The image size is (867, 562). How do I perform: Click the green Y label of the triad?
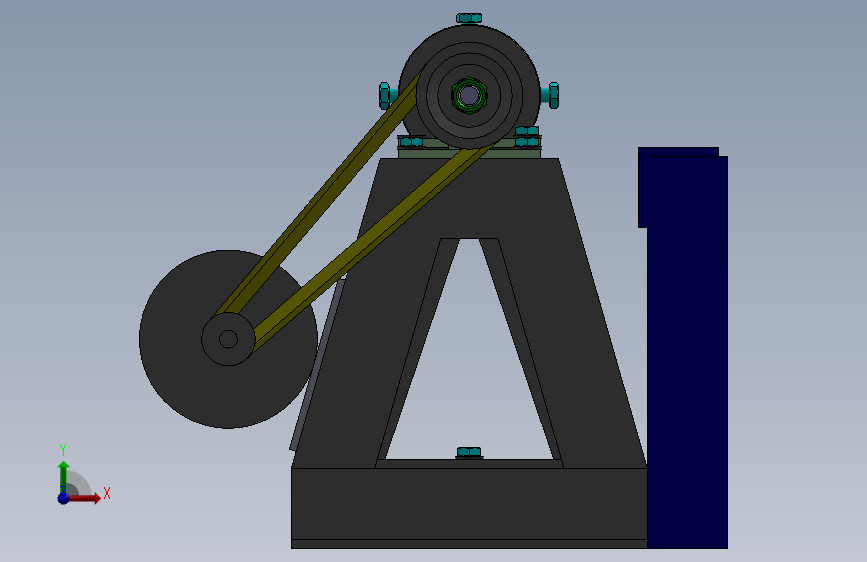pos(63,449)
